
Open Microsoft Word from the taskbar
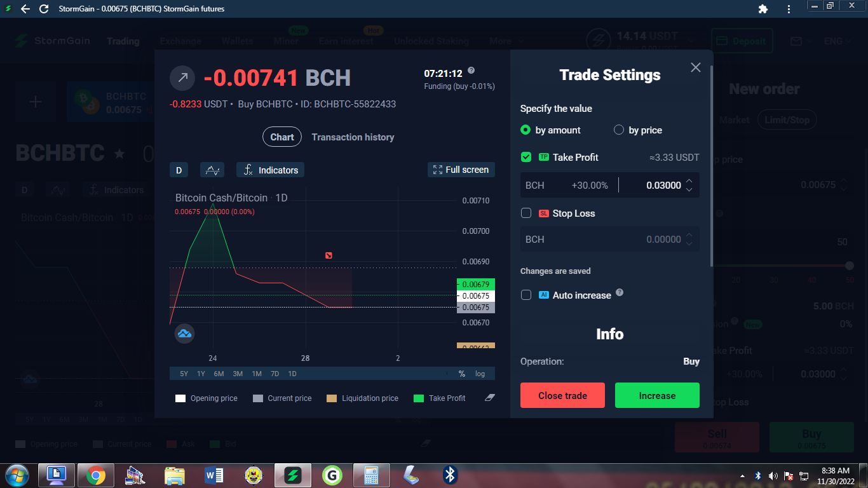click(214, 475)
